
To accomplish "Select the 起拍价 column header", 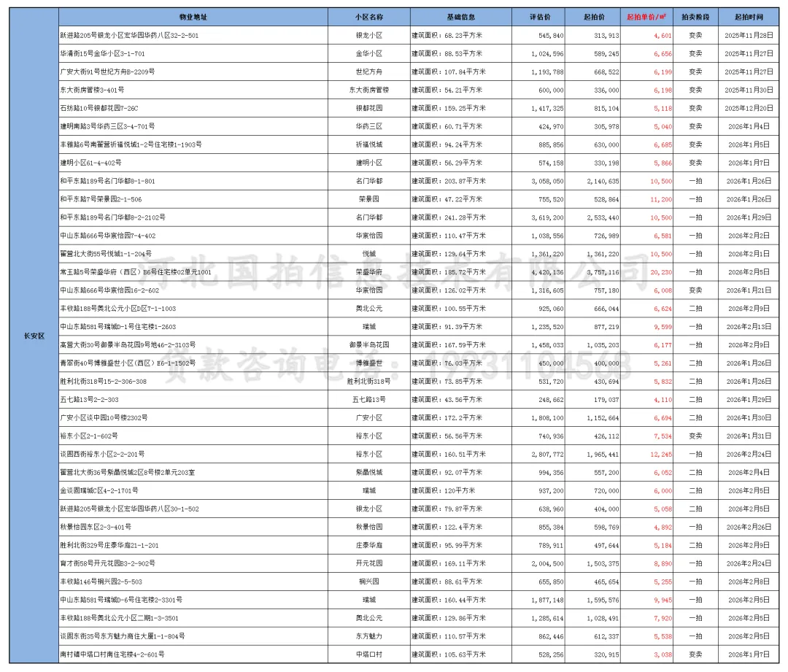I will pyautogui.click(x=594, y=17).
